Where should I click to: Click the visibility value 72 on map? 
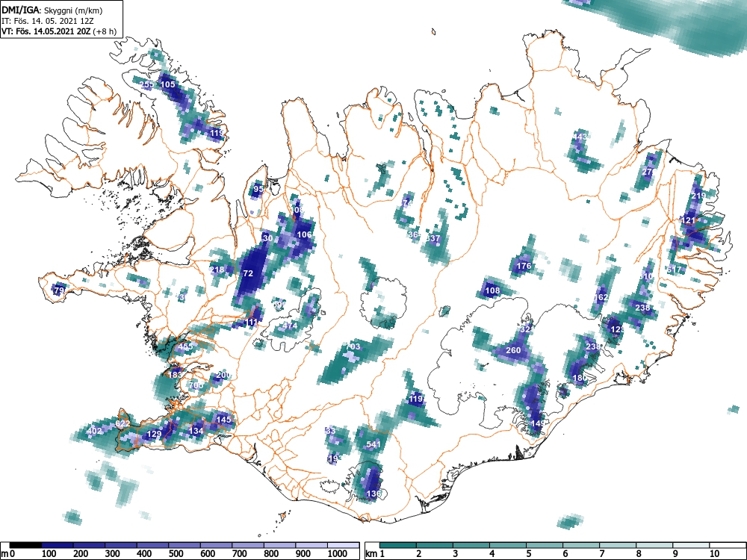coord(248,273)
